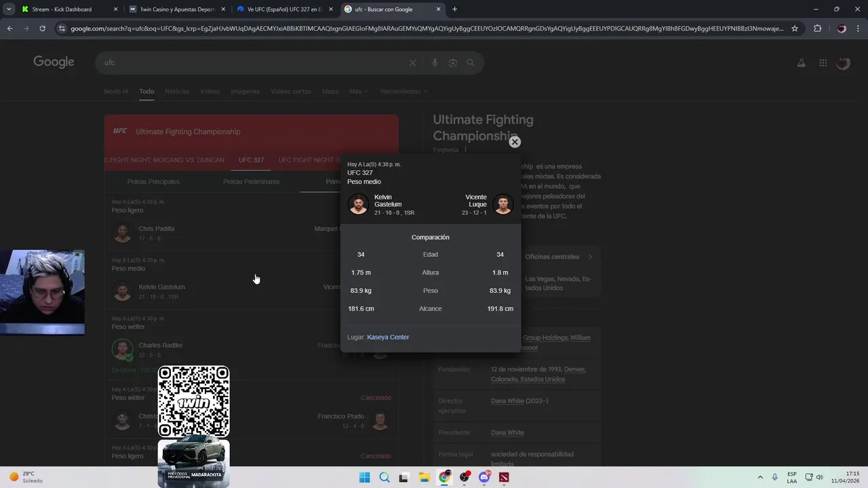Reload the Google search page
Screen dimensions: 868x488
click(42, 28)
